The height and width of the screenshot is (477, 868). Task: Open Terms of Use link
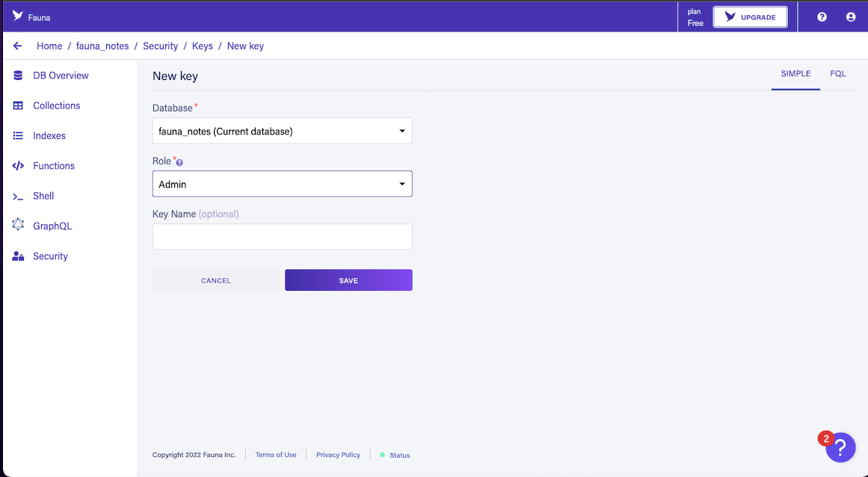(276, 455)
